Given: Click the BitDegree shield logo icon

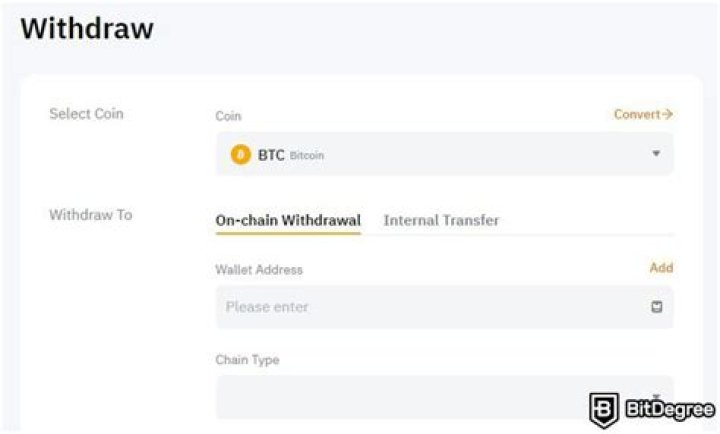Looking at the screenshot, I should [603, 409].
